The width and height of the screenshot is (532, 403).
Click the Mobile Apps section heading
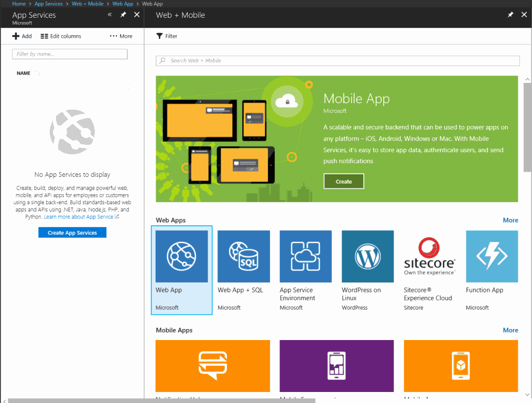[174, 330]
